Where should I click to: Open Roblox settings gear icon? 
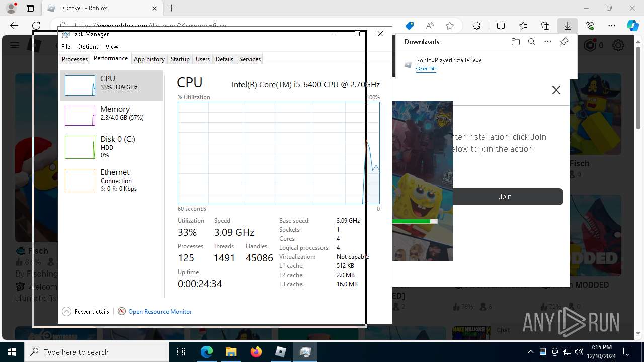pos(618,45)
